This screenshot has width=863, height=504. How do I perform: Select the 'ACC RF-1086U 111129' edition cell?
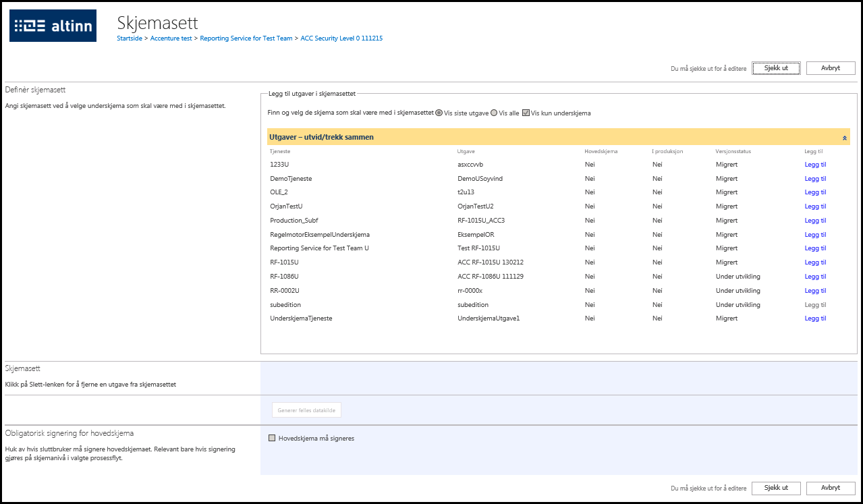tap(490, 277)
